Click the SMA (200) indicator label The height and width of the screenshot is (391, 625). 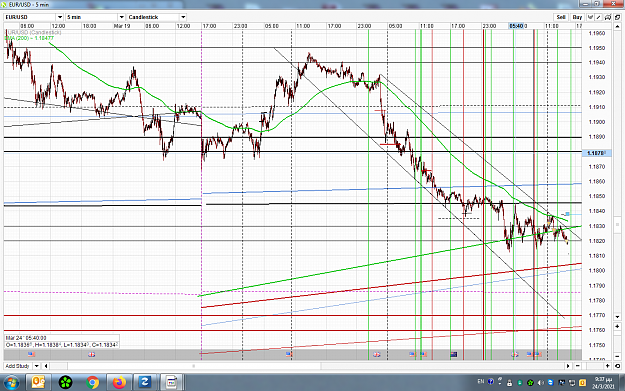pos(29,38)
